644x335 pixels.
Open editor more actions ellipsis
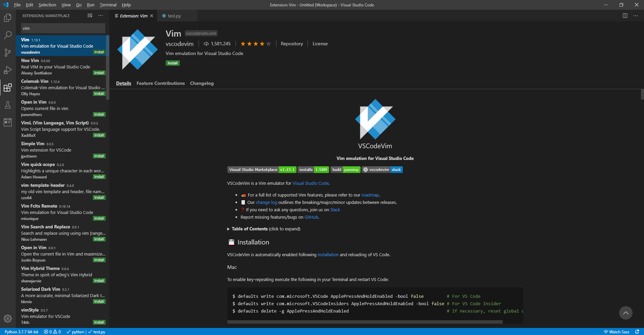point(636,16)
